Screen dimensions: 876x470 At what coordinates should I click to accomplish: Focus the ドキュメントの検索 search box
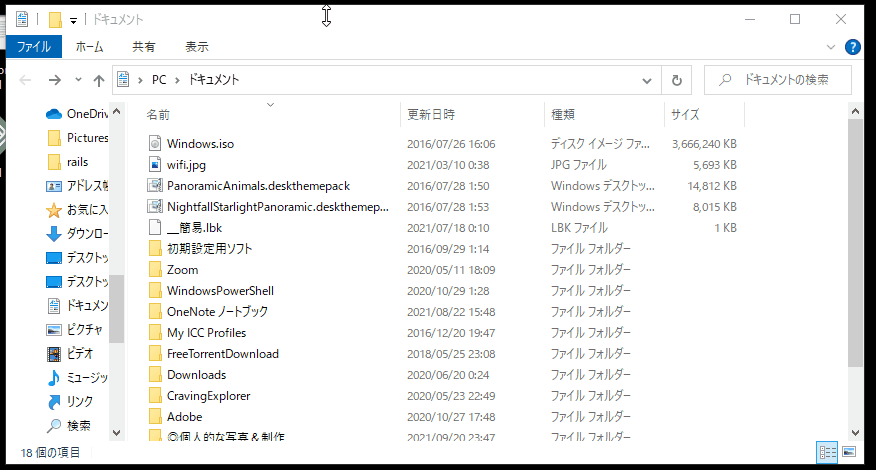778,80
